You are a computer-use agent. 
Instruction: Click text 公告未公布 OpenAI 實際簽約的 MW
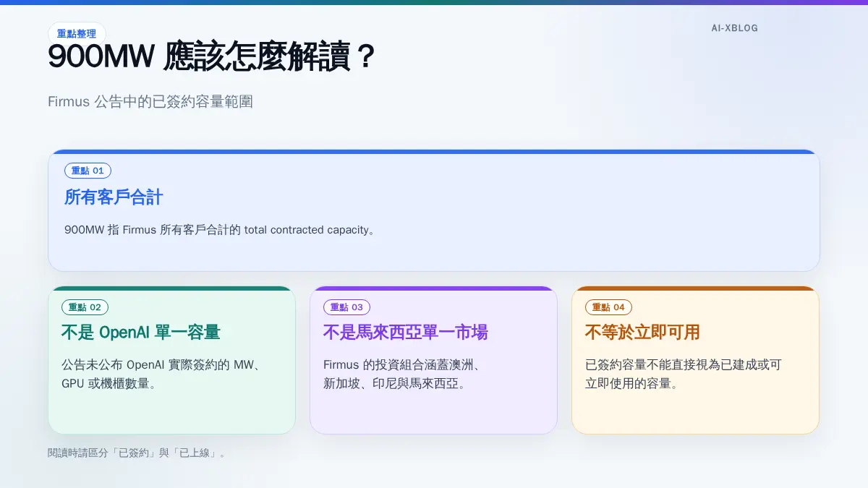161,374
